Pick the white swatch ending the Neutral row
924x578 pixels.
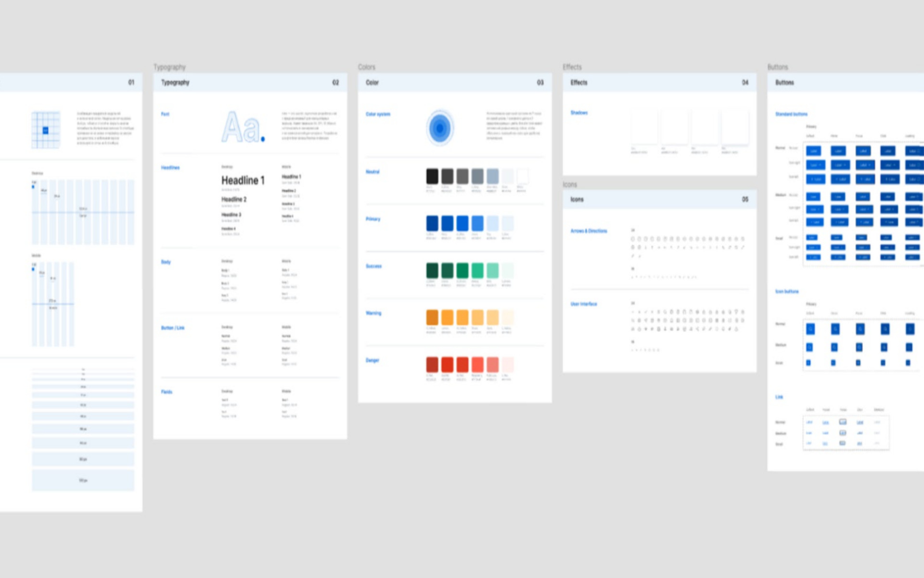click(522, 176)
